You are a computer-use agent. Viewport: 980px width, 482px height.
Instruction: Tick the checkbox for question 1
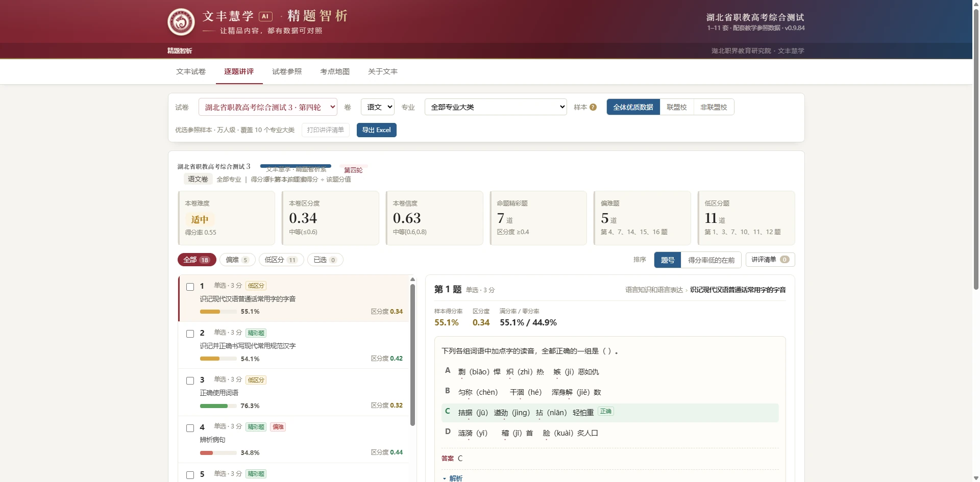tap(190, 287)
